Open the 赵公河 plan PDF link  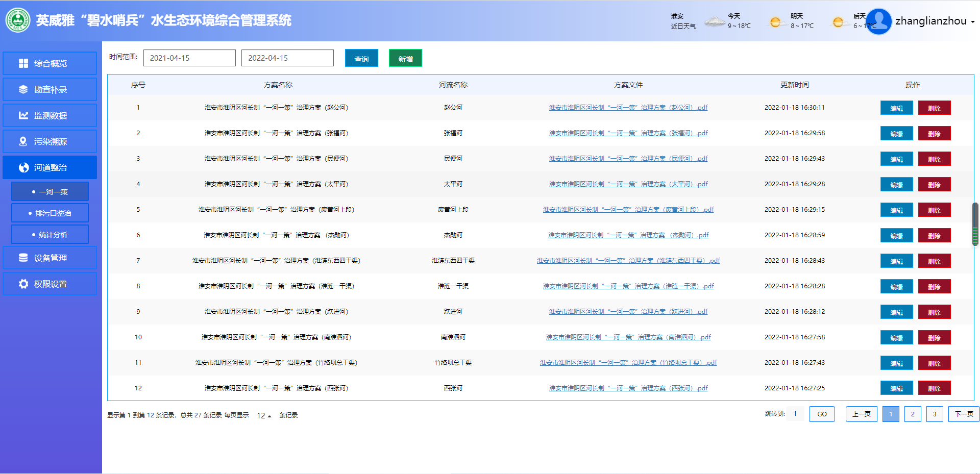[628, 108]
